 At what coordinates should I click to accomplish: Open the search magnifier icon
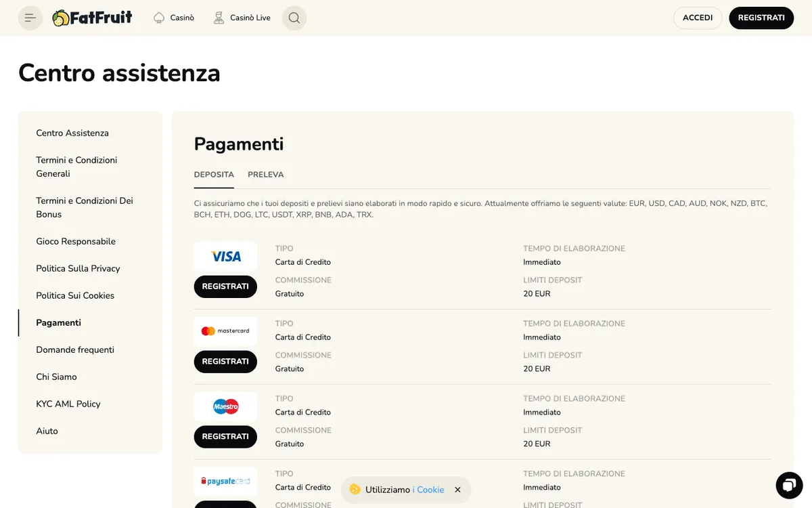294,18
